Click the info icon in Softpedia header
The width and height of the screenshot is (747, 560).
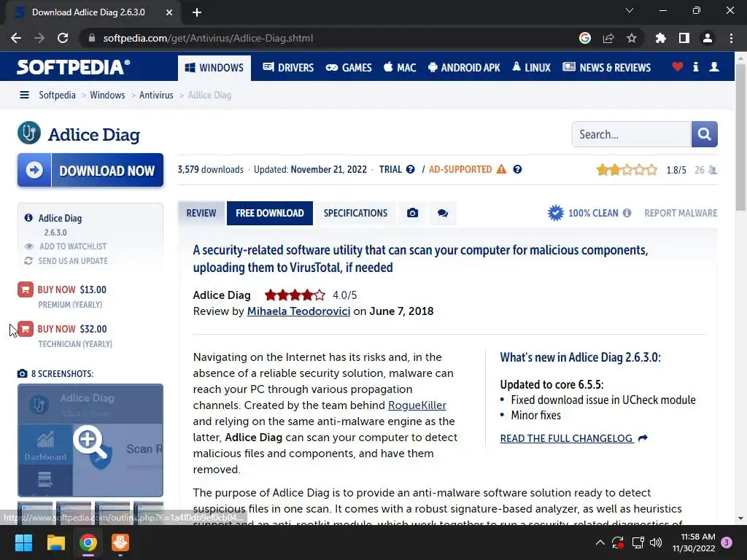click(695, 66)
